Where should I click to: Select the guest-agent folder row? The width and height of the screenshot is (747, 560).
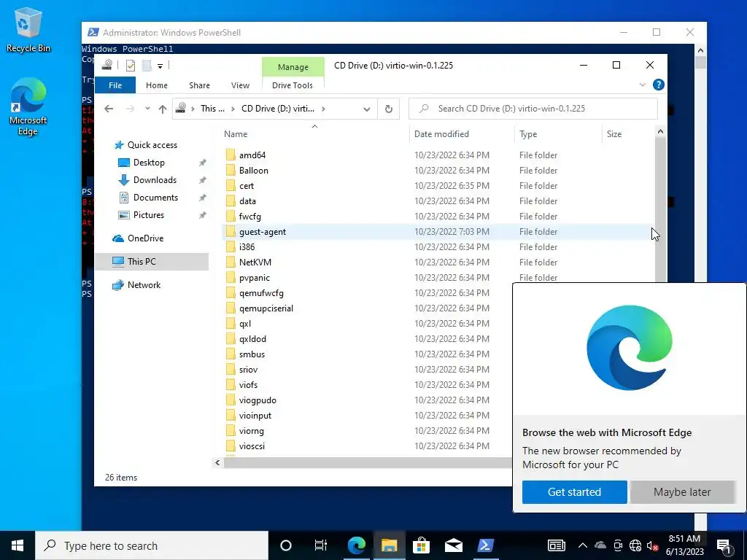coord(438,231)
